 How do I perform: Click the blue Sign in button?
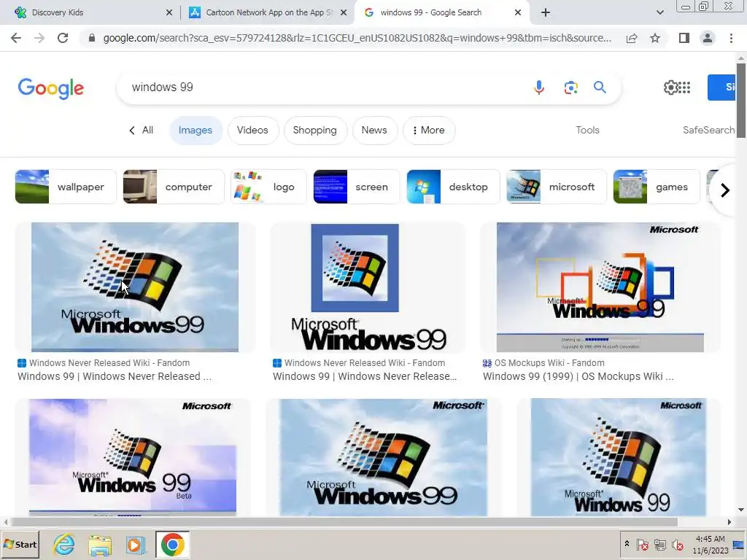click(x=721, y=87)
